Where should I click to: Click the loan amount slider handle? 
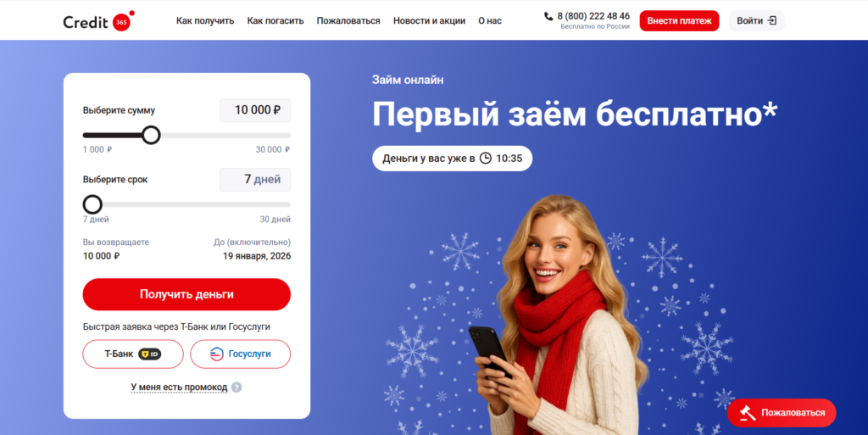click(x=151, y=135)
